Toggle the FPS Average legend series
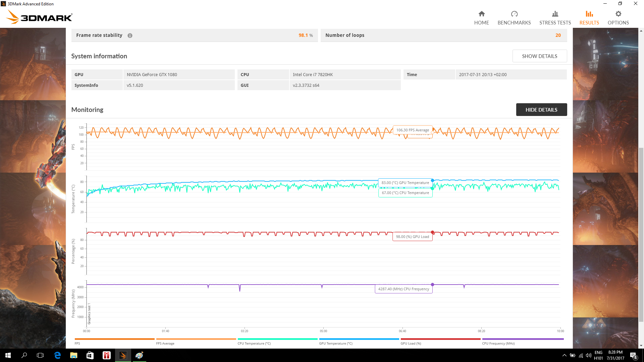This screenshot has width=644, height=362. point(196,341)
